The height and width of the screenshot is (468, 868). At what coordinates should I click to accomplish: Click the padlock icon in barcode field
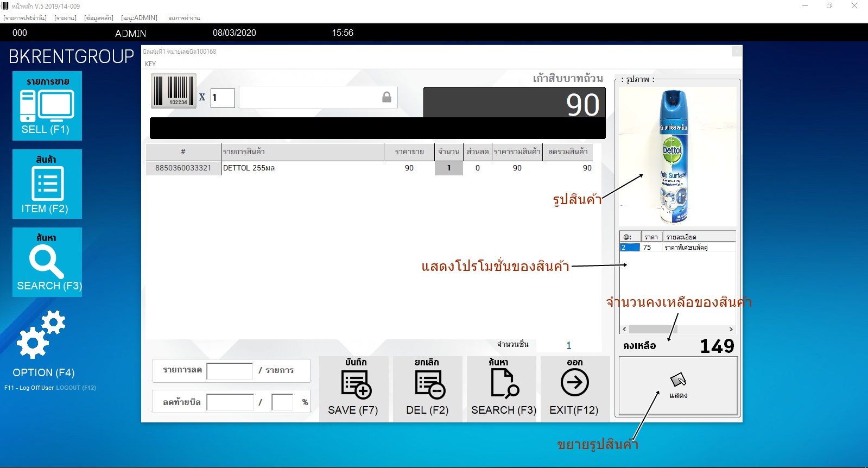pos(387,97)
